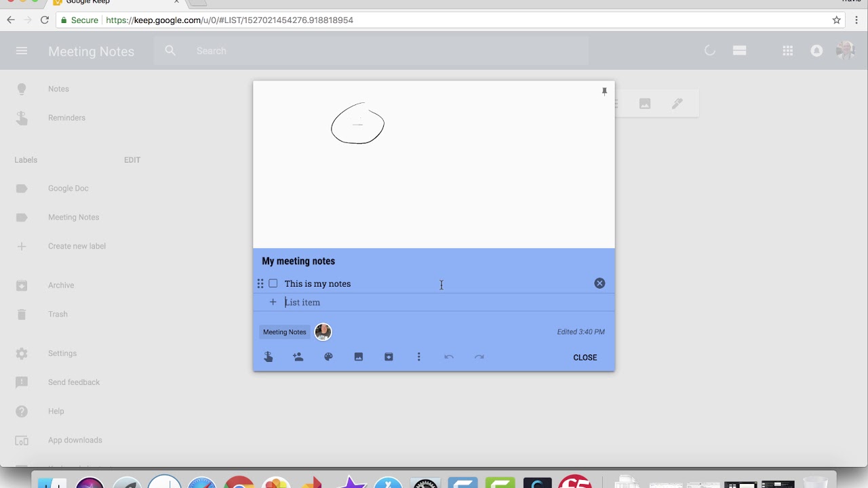Image resolution: width=868 pixels, height=488 pixels.
Task: Open the main hamburger menu
Action: (22, 51)
